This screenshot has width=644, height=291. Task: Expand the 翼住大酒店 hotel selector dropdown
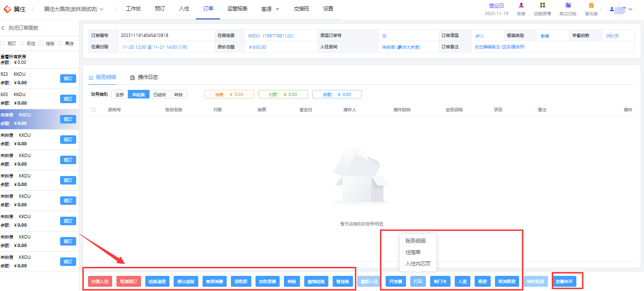click(x=74, y=9)
